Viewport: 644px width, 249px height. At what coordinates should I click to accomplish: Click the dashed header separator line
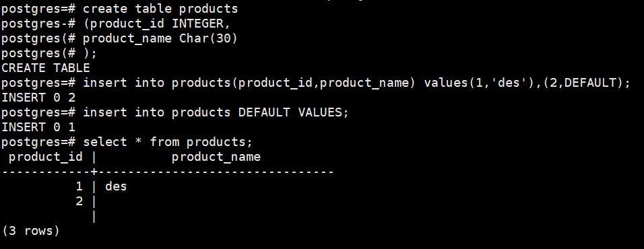click(x=168, y=172)
